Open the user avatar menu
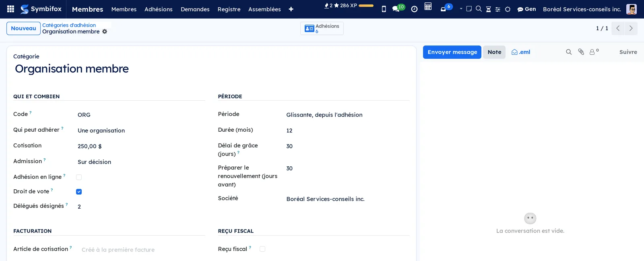The image size is (644, 261). (x=632, y=9)
